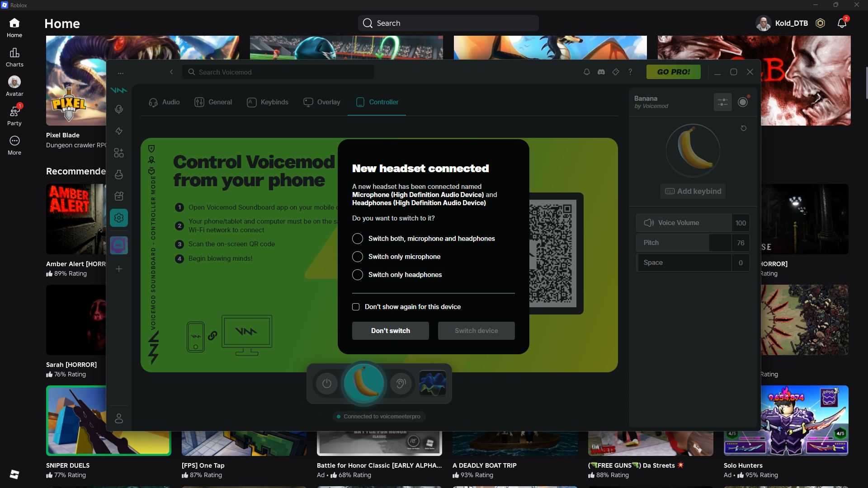The height and width of the screenshot is (488, 868).
Task: Check Don't show again for this device
Action: tap(356, 307)
